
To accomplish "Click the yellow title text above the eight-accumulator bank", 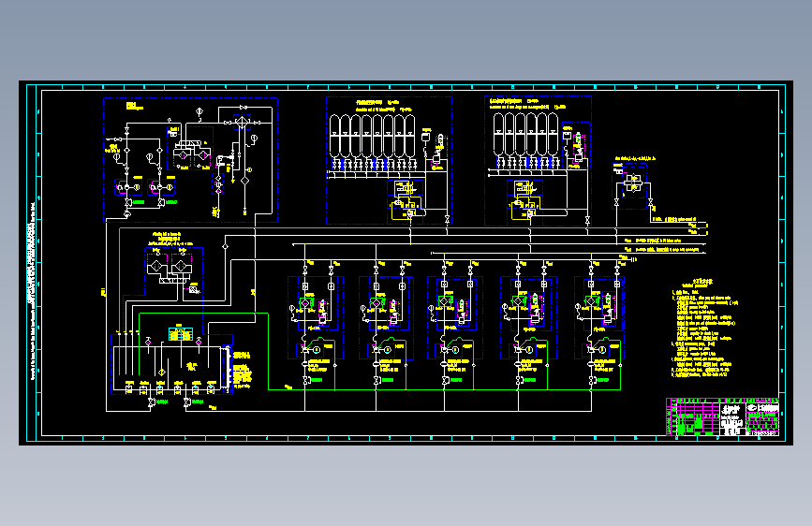I will pos(384,106).
